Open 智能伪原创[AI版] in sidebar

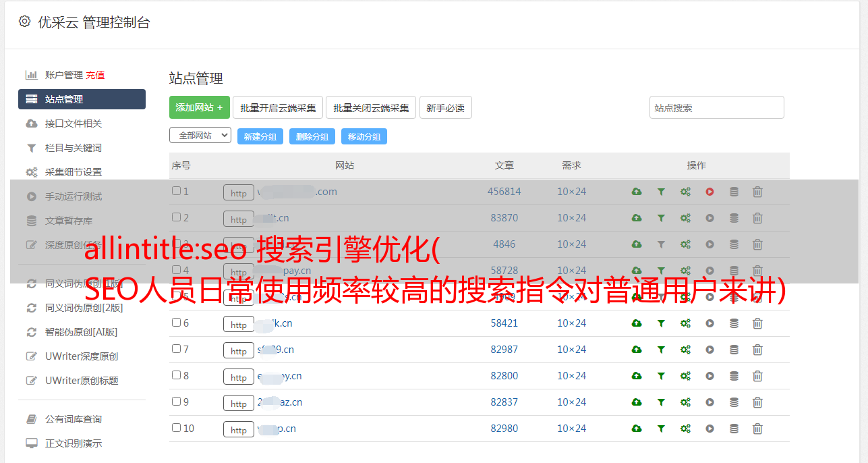pos(82,332)
